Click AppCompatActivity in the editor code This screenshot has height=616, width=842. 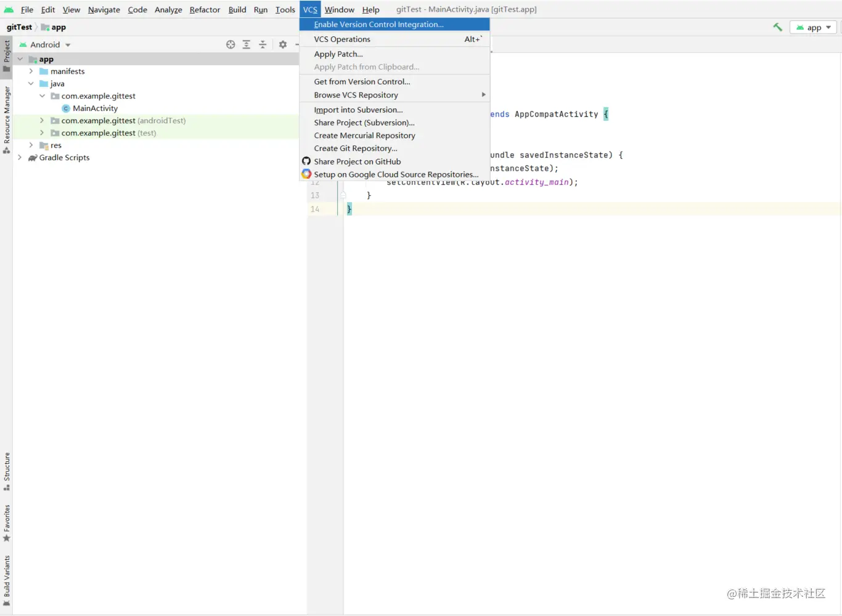pos(557,115)
